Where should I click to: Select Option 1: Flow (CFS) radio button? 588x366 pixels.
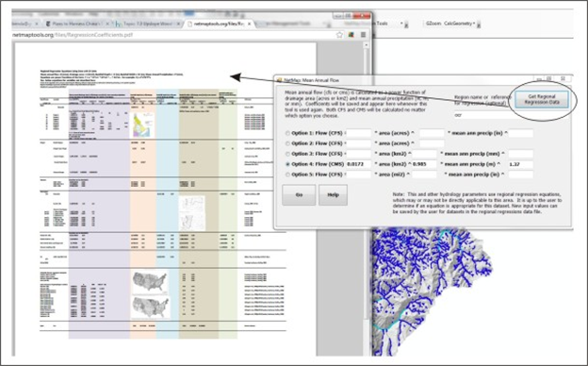287,133
